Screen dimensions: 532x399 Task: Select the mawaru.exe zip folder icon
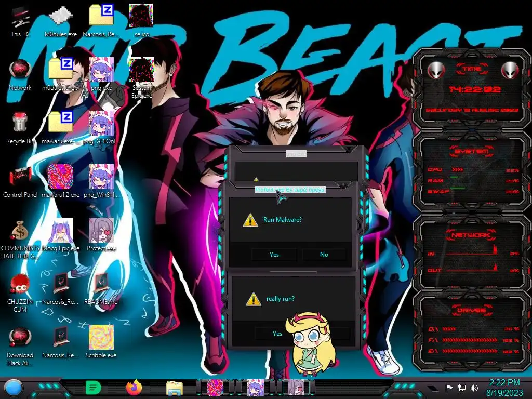click(x=60, y=128)
